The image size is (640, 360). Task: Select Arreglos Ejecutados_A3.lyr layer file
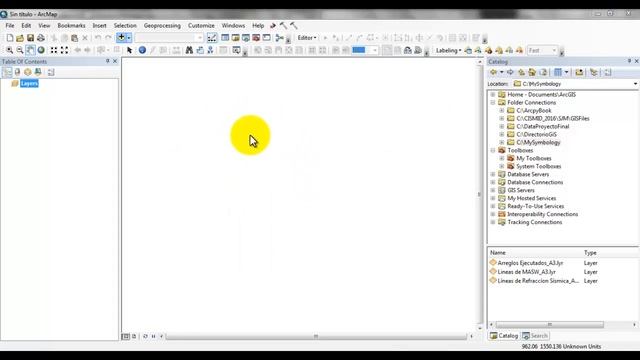(x=530, y=263)
